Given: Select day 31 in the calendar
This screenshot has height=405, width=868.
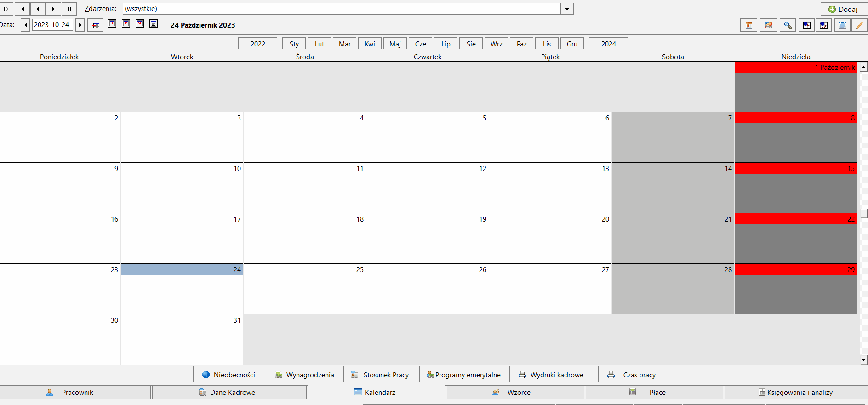Looking at the screenshot, I should [x=182, y=339].
